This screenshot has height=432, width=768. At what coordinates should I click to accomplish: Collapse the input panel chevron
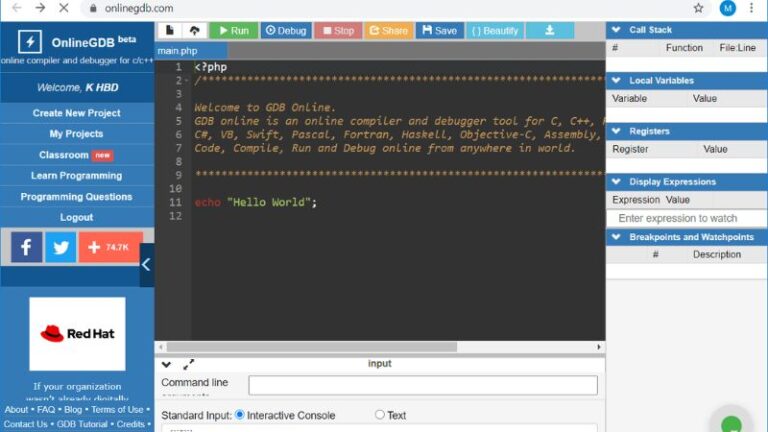[166, 365]
